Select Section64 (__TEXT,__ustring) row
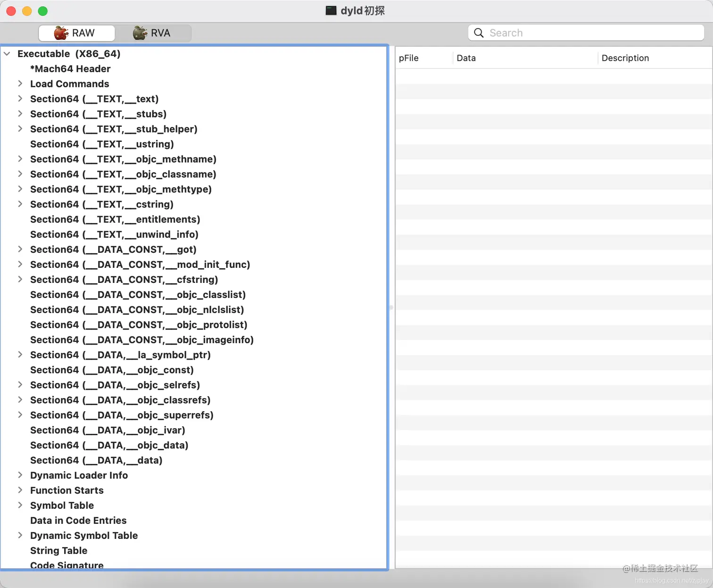This screenshot has height=588, width=713. pos(194,144)
